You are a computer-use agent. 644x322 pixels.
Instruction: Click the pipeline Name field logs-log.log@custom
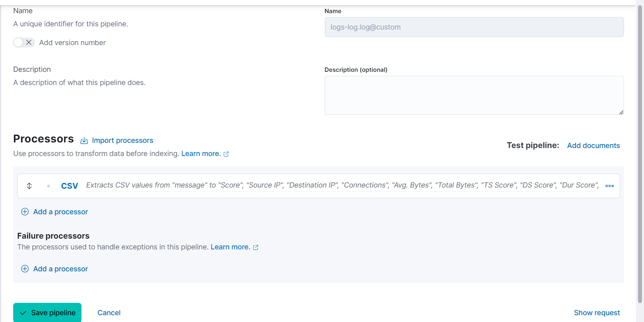coord(474,27)
